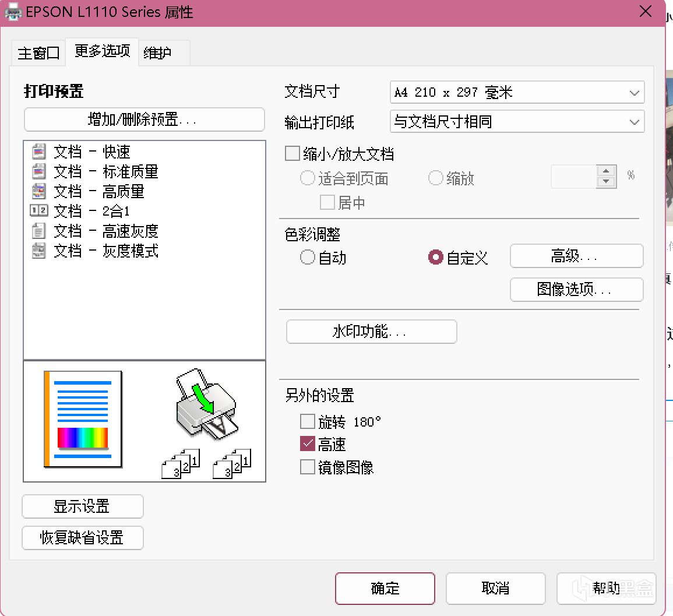The height and width of the screenshot is (616, 673).
Task: Enable the 镜像图像 checkbox
Action: pos(307,467)
